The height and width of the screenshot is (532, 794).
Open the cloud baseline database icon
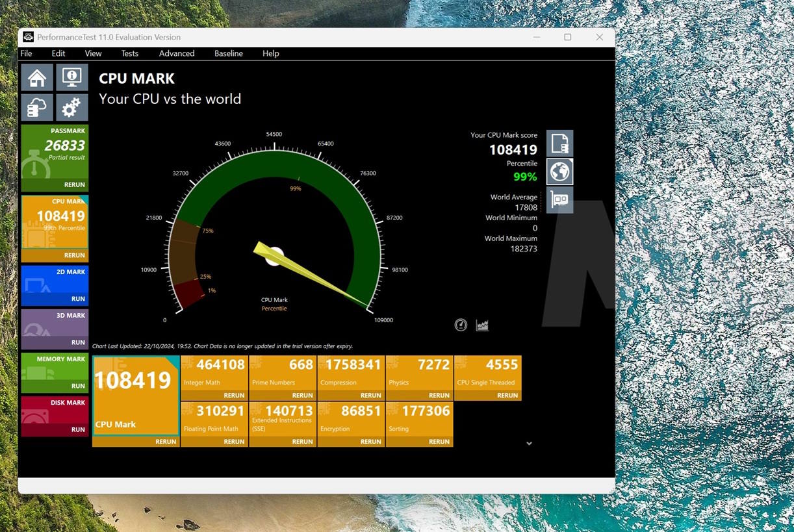pyautogui.click(x=37, y=108)
